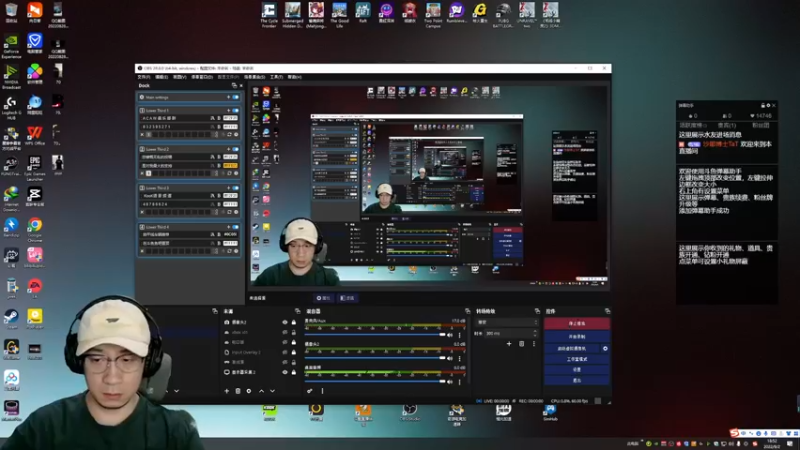Toggle visibility of the 显示器采集2 source
The height and width of the screenshot is (450, 800).
click(x=285, y=372)
